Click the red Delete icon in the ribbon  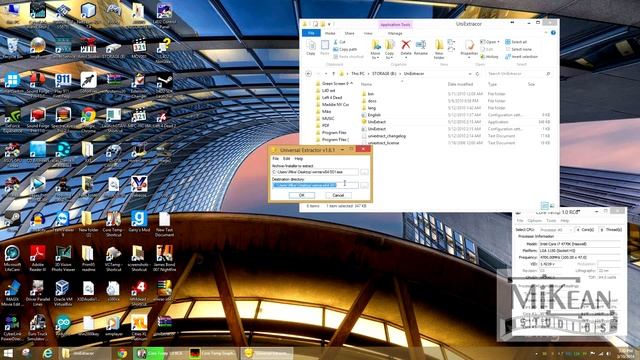click(406, 44)
